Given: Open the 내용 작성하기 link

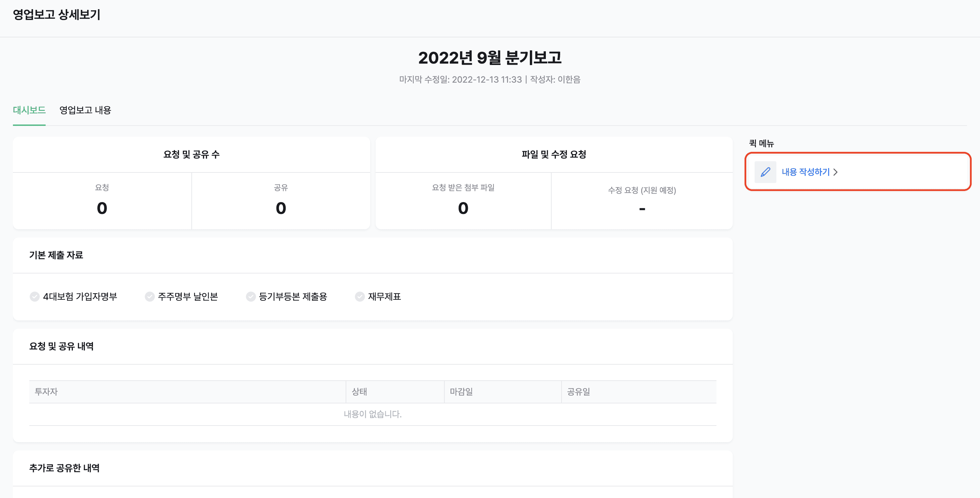Looking at the screenshot, I should (805, 172).
